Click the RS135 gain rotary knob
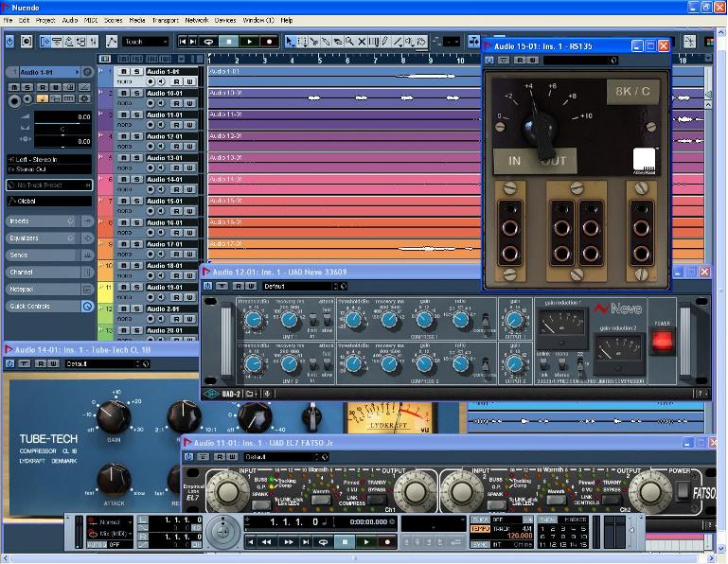The image size is (728, 564). [x=539, y=129]
